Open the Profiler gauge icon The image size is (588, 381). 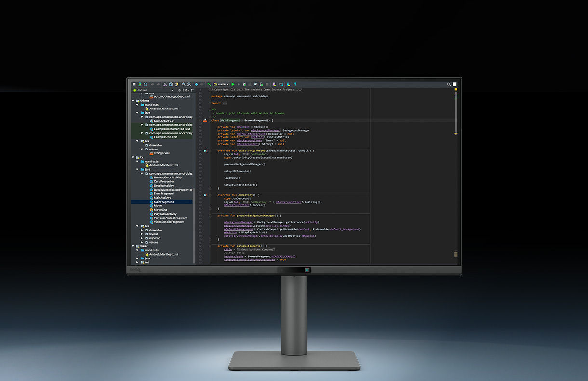255,84
